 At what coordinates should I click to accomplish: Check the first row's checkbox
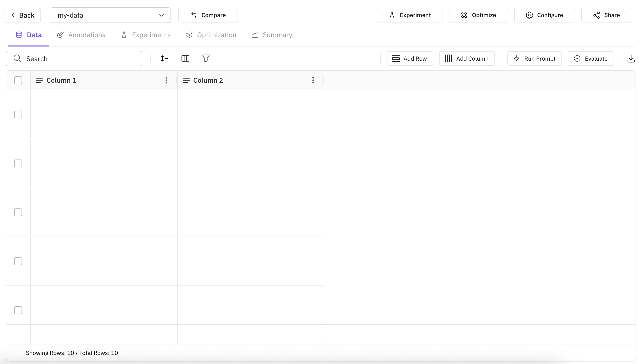[18, 114]
